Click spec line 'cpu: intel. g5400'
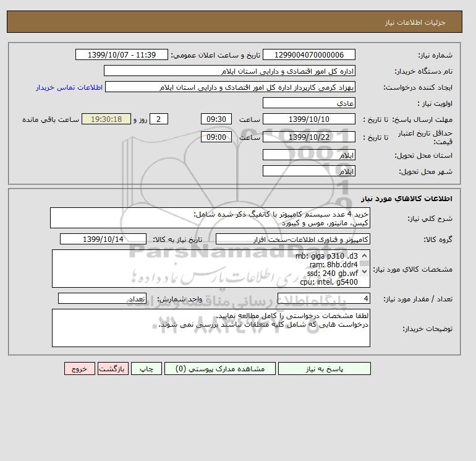 pos(329,282)
